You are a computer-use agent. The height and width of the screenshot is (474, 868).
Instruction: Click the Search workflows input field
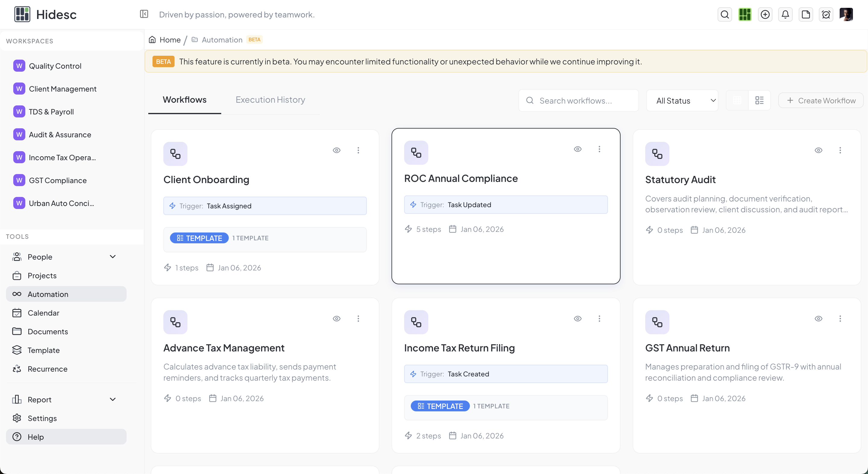click(578, 101)
